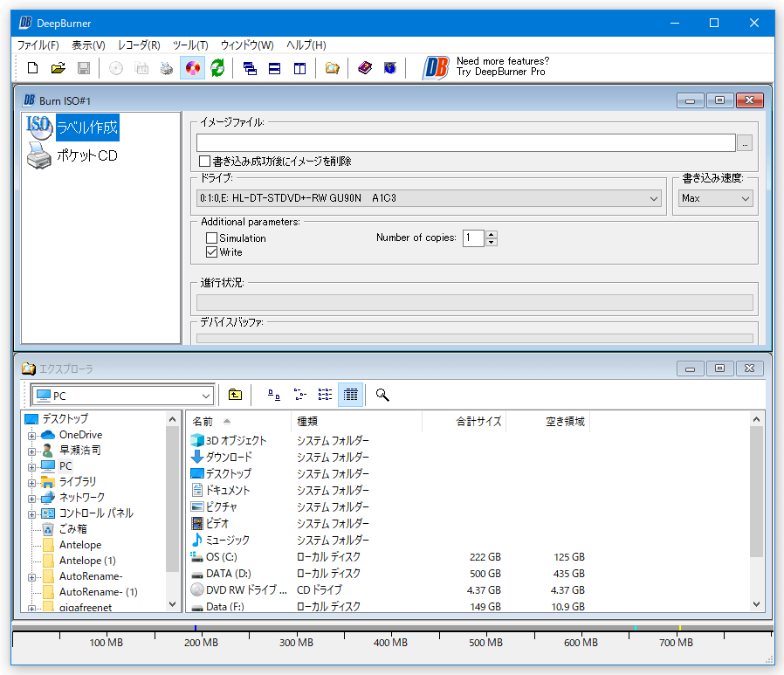Click the globe web icon in toolbar

390,68
